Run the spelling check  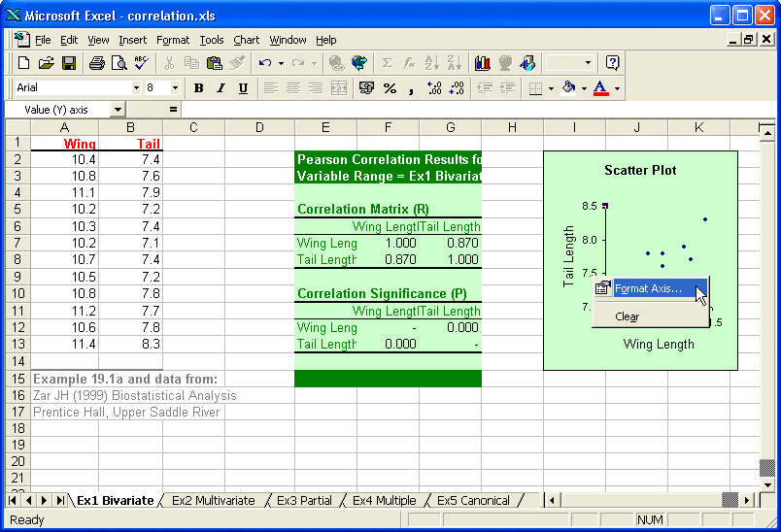(142, 63)
